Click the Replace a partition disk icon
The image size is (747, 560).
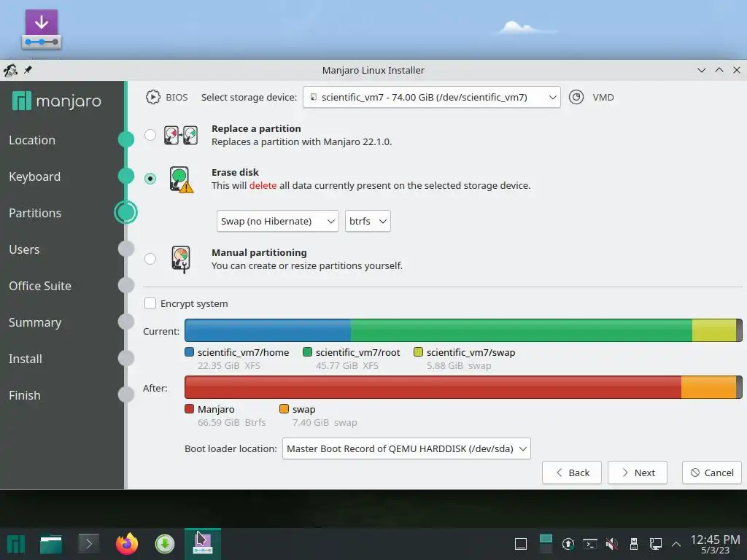point(181,135)
